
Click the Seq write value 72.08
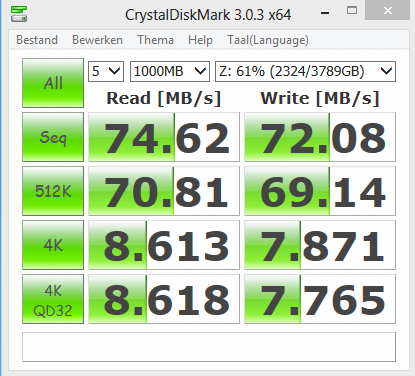(320, 137)
